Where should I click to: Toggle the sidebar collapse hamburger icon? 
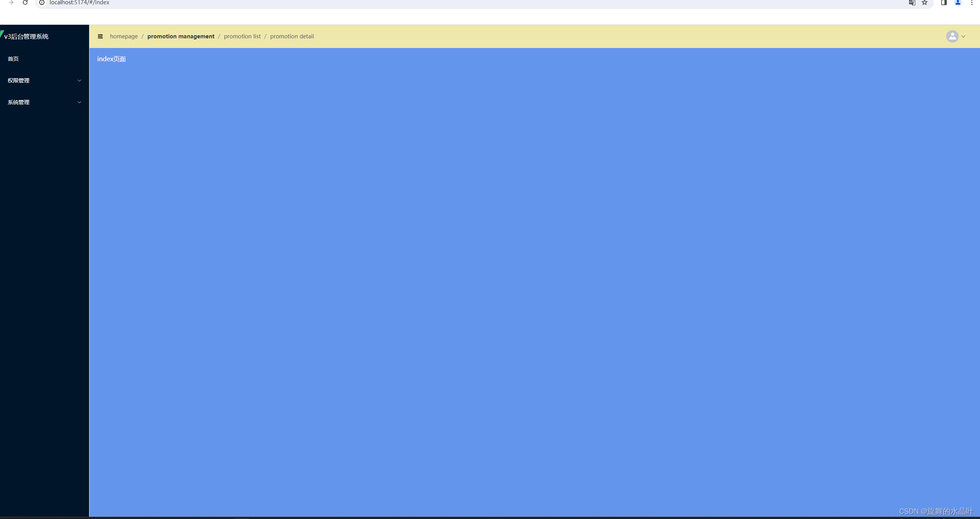point(100,36)
